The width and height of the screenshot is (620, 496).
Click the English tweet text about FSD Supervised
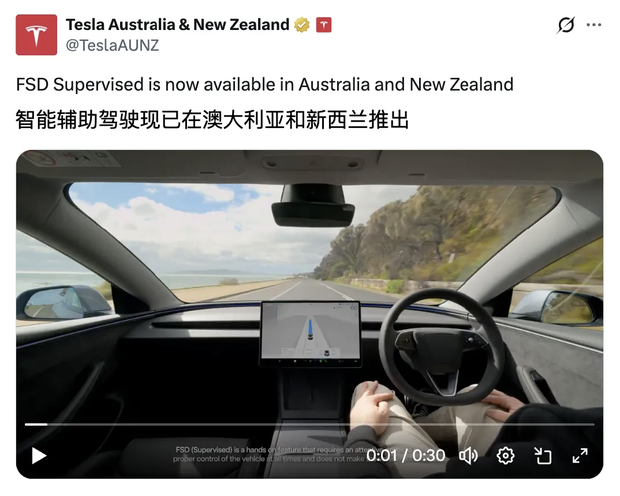point(265,84)
